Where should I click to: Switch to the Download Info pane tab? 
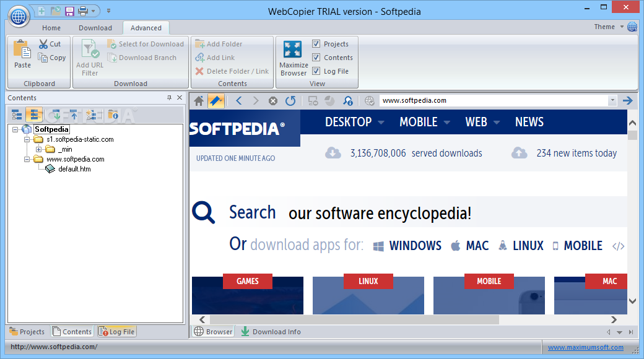[x=271, y=332]
